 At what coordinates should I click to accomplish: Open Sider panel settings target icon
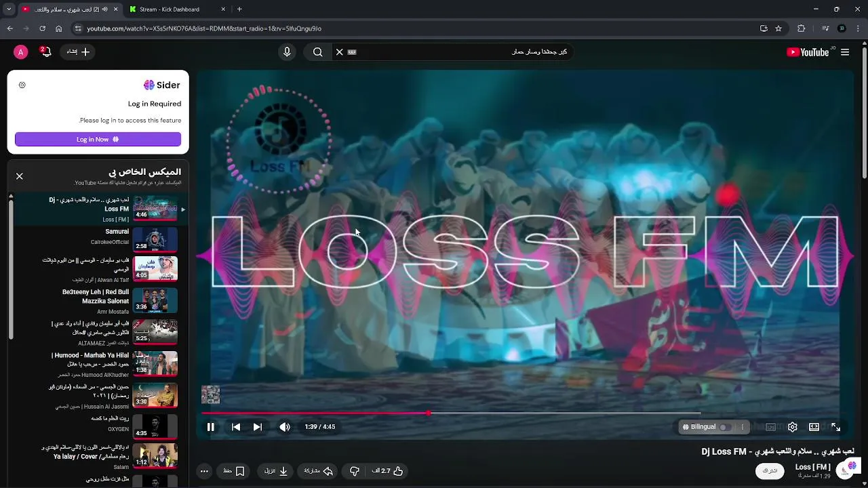[x=22, y=85]
